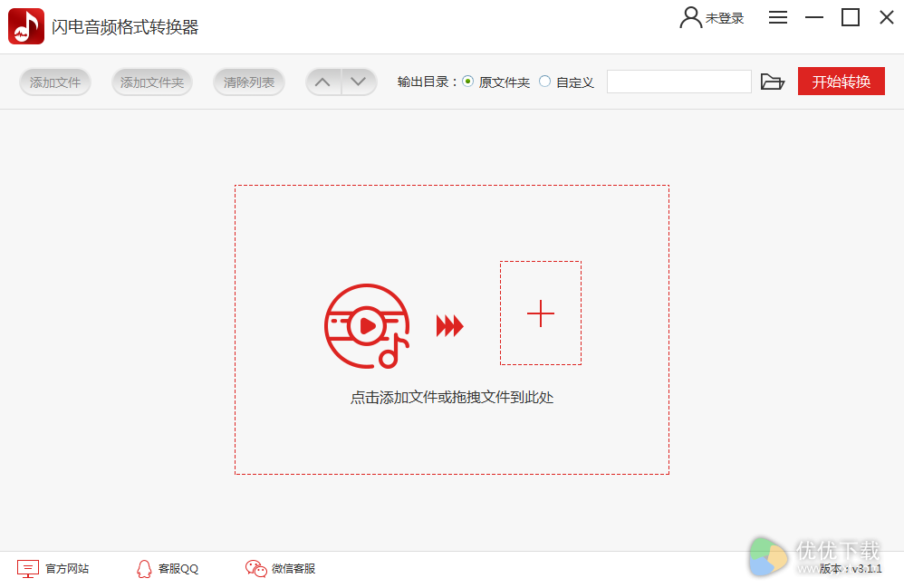Viewport: 904px width, 588px height.
Task: Click the 清除列表 button
Action: (x=248, y=82)
